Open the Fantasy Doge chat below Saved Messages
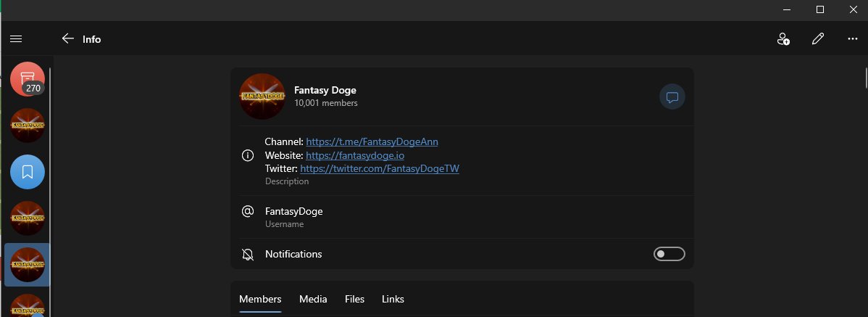This screenshot has height=317, width=868. [27, 218]
